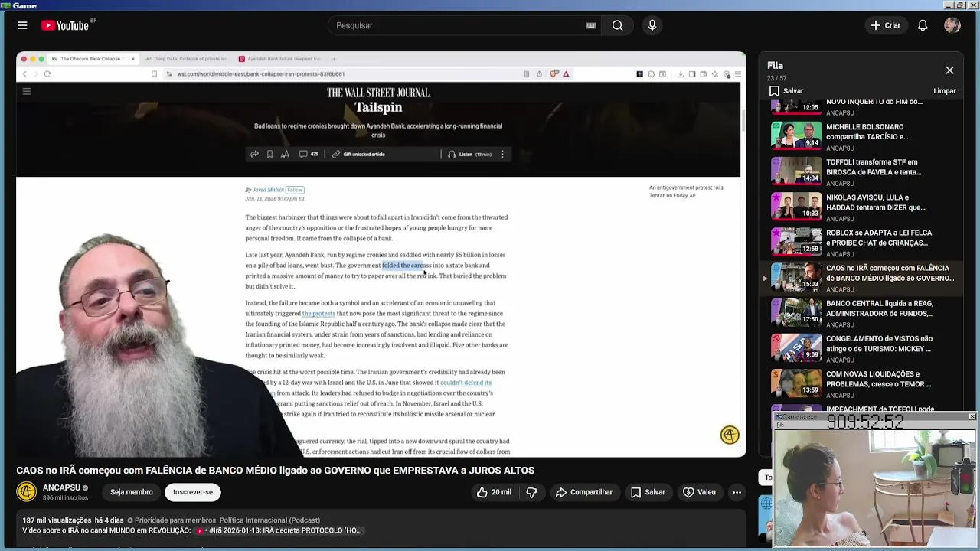Subscribe with Inscrever-se button

[193, 492]
